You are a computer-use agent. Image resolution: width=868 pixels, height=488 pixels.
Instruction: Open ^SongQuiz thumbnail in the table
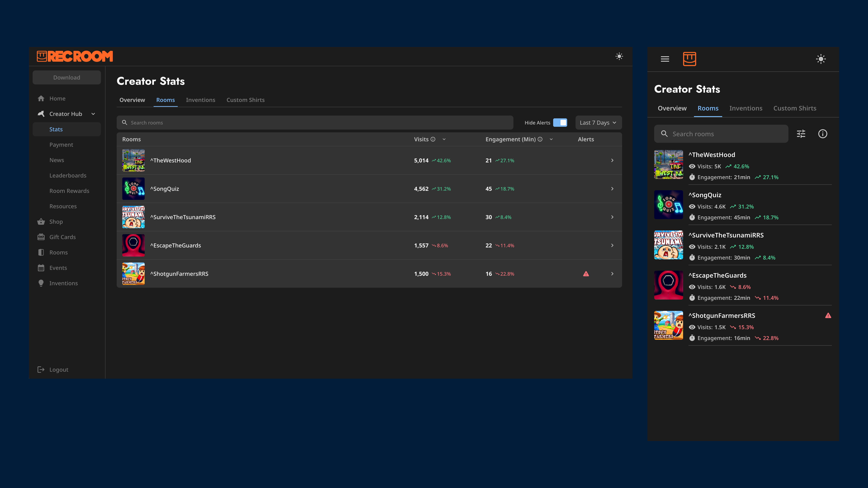click(x=133, y=189)
